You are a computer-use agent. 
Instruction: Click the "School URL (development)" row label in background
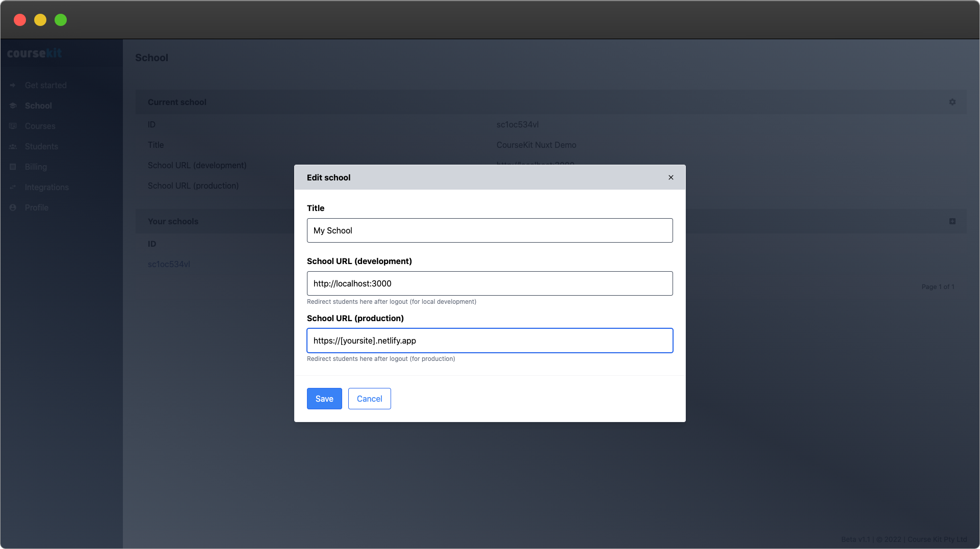(x=197, y=165)
